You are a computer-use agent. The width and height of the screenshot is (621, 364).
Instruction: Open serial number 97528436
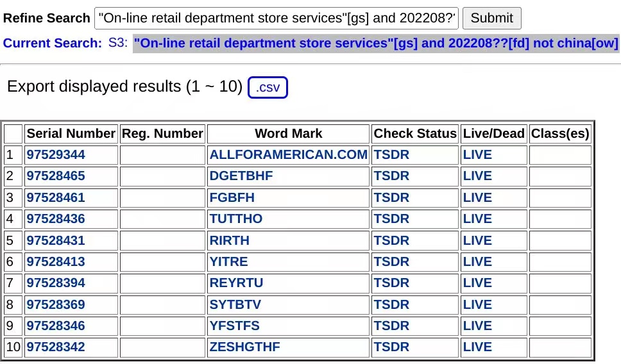pos(56,219)
